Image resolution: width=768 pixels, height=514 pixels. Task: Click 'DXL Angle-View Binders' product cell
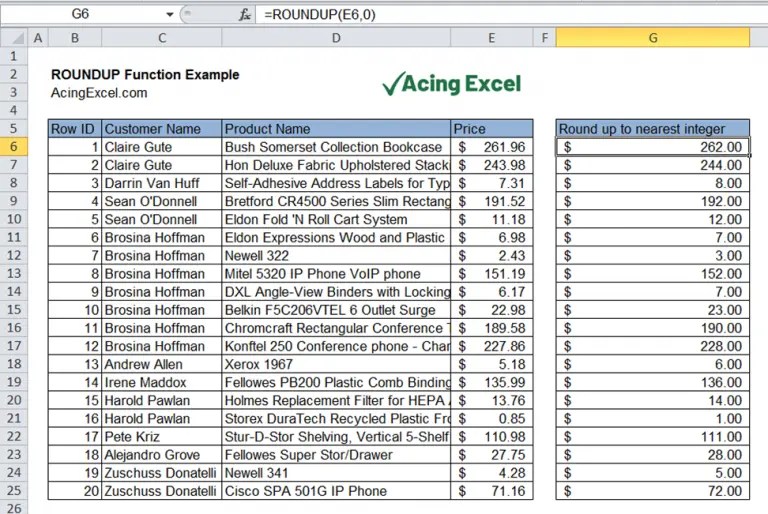(x=336, y=292)
